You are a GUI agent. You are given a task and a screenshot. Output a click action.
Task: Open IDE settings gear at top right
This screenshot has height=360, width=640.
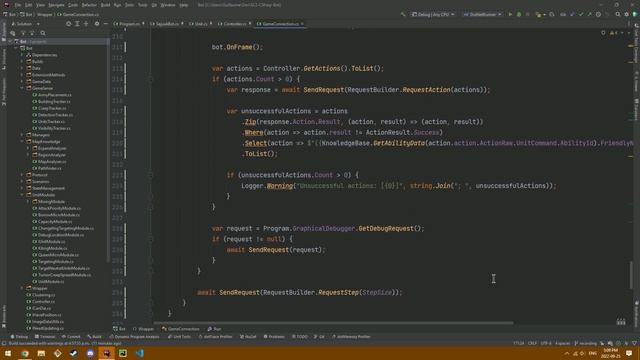coord(627,14)
